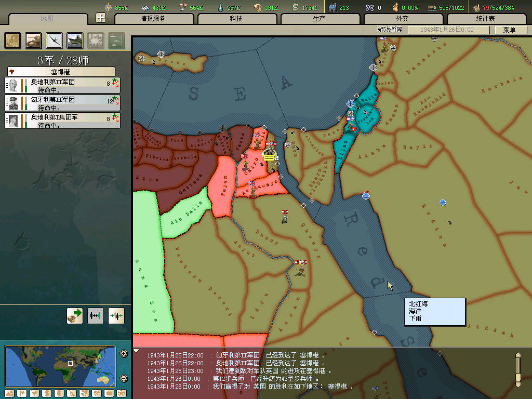This screenshot has width=532, height=399.
Task: Click the Fayun province on the map
Action: (x=222, y=187)
